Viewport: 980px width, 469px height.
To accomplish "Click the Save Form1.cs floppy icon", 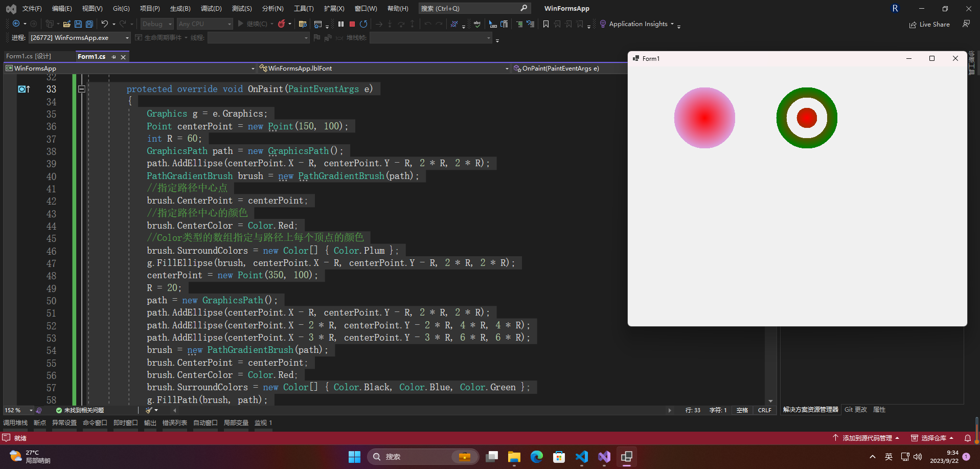I will (x=78, y=24).
